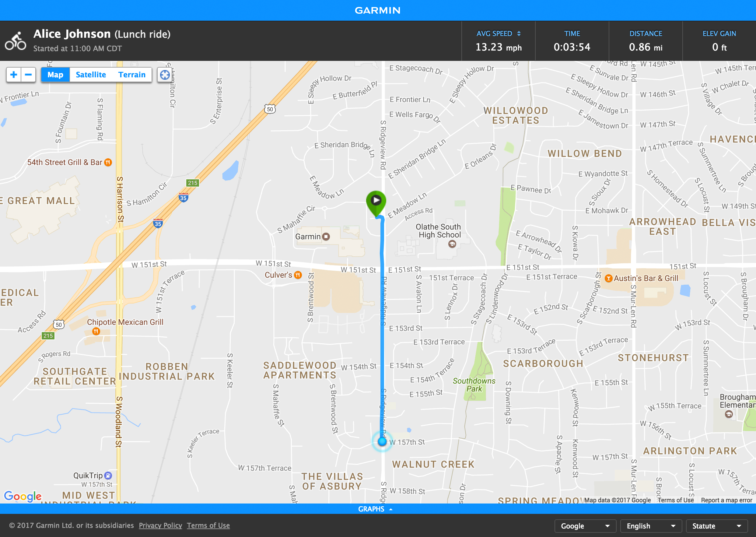Select the Map view tab
This screenshot has width=756, height=537.
[x=54, y=74]
